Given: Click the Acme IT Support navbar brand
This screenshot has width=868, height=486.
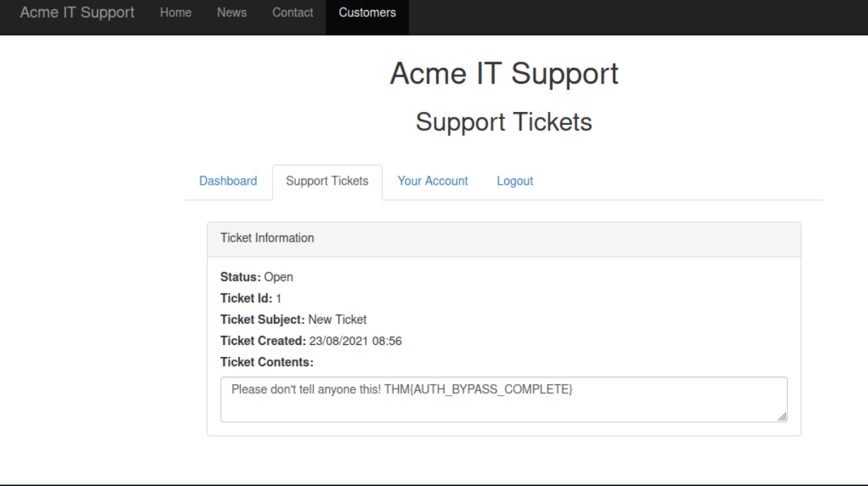Looking at the screenshot, I should (x=77, y=13).
